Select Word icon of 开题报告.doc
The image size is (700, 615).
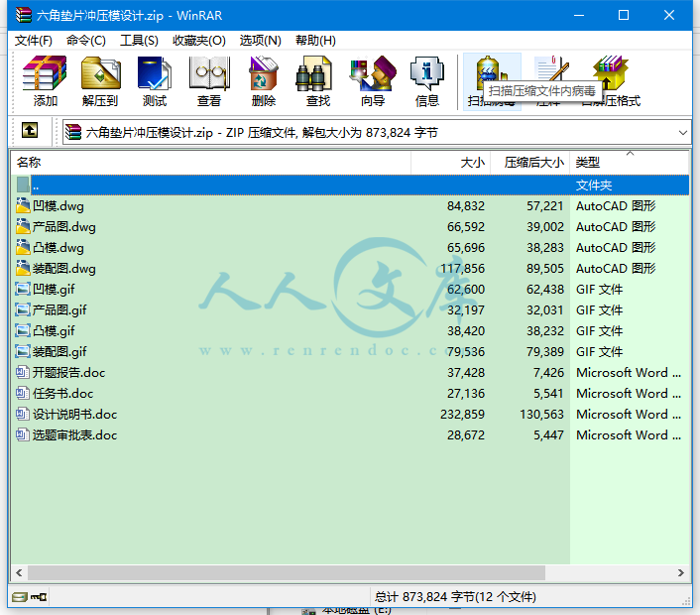(x=23, y=372)
